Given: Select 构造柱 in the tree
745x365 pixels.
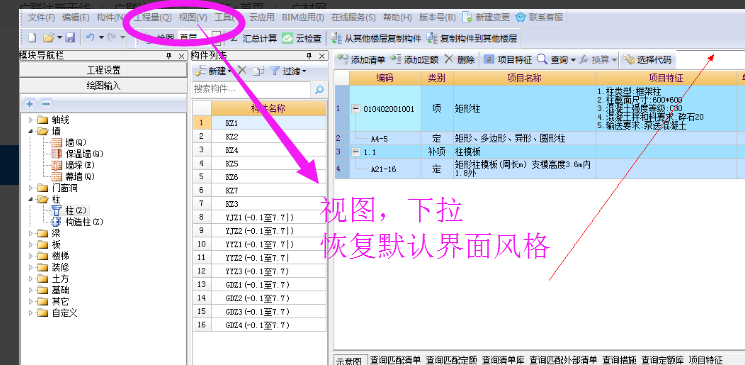Looking at the screenshot, I should point(77,221).
